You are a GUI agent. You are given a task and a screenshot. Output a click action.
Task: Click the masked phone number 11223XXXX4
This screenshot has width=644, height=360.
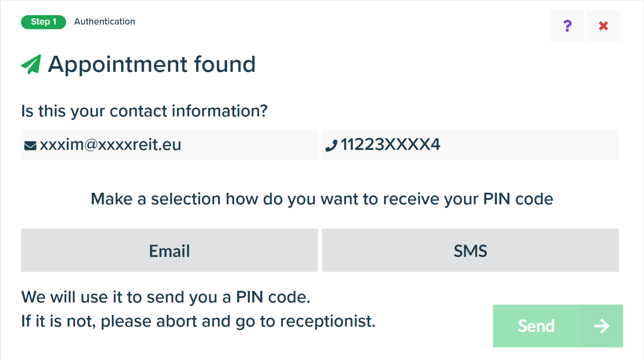(391, 145)
